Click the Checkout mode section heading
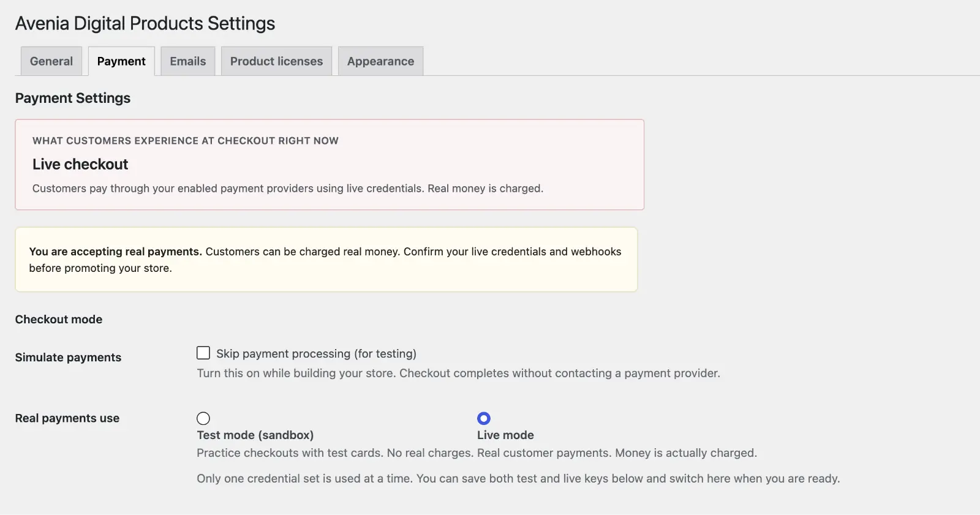The height and width of the screenshot is (515, 980). pos(59,319)
